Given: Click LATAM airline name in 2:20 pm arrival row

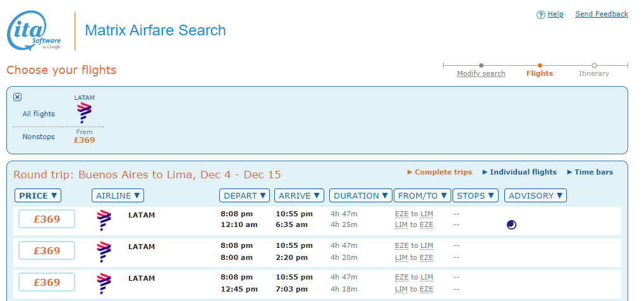Looking at the screenshot, I should click(142, 247).
